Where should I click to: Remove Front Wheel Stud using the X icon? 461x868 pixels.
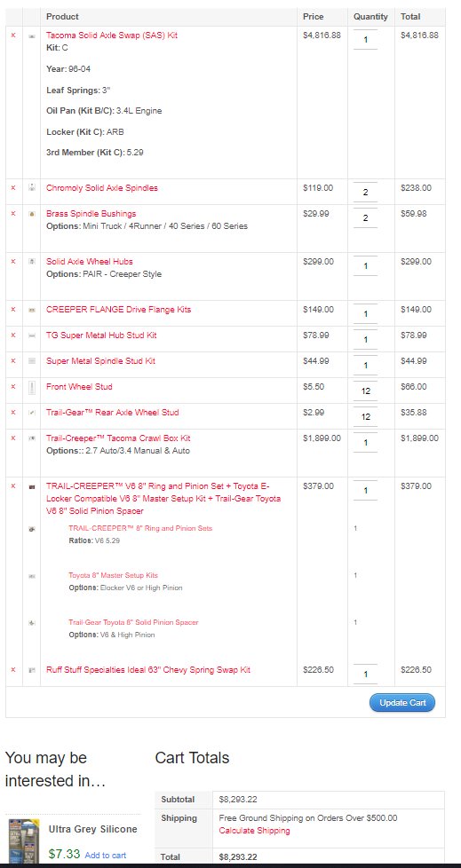[13, 387]
